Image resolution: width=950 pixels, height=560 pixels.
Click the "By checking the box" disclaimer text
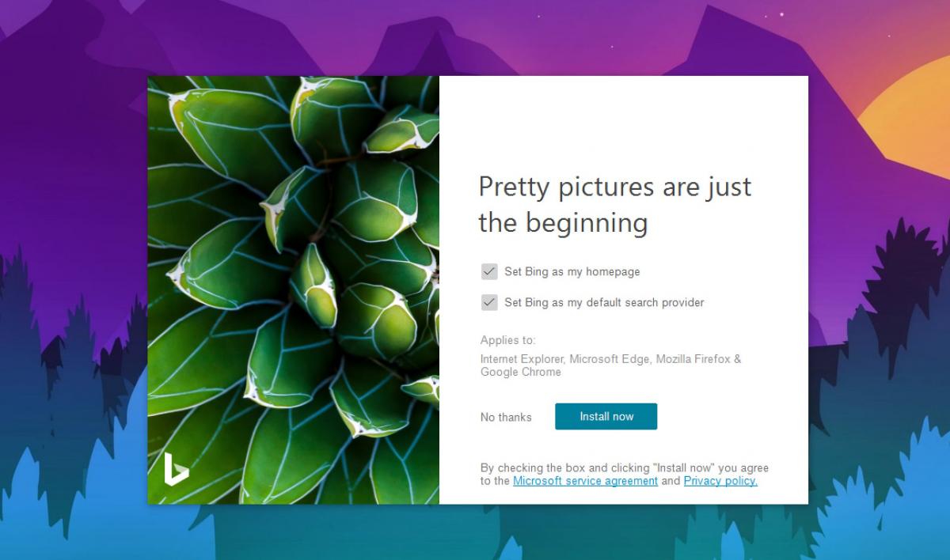pyautogui.click(x=624, y=475)
